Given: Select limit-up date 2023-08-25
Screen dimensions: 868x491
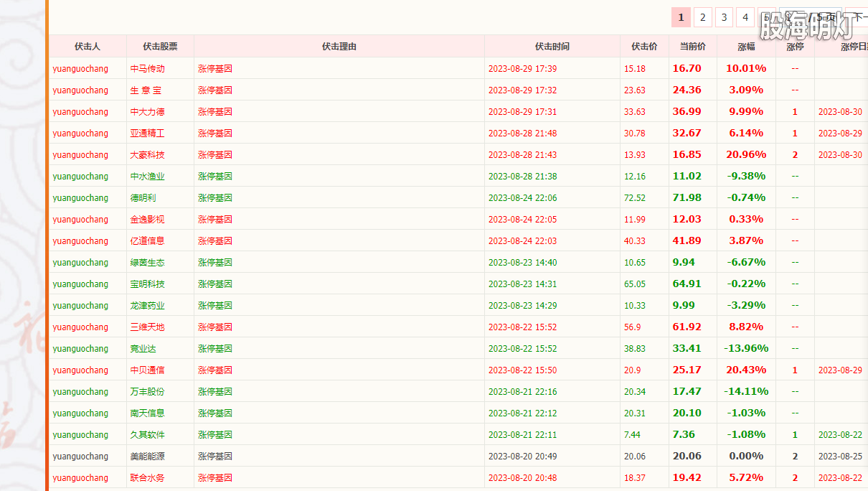Looking at the screenshot, I should click(x=840, y=457).
